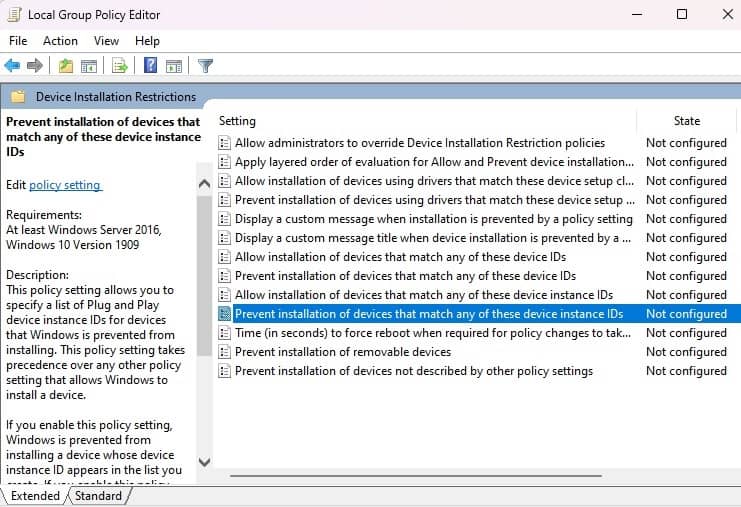Select Display a custom message when installation is prevented
The image size is (741, 507).
click(x=433, y=219)
